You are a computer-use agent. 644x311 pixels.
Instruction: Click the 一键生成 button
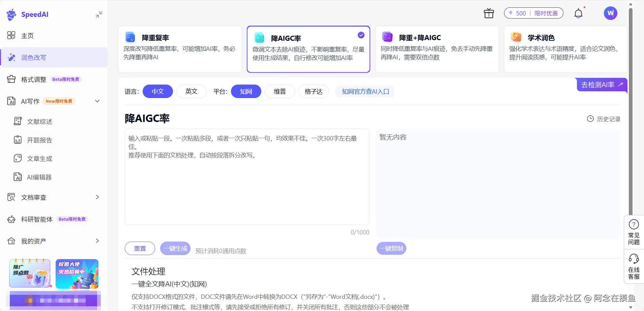(175, 248)
